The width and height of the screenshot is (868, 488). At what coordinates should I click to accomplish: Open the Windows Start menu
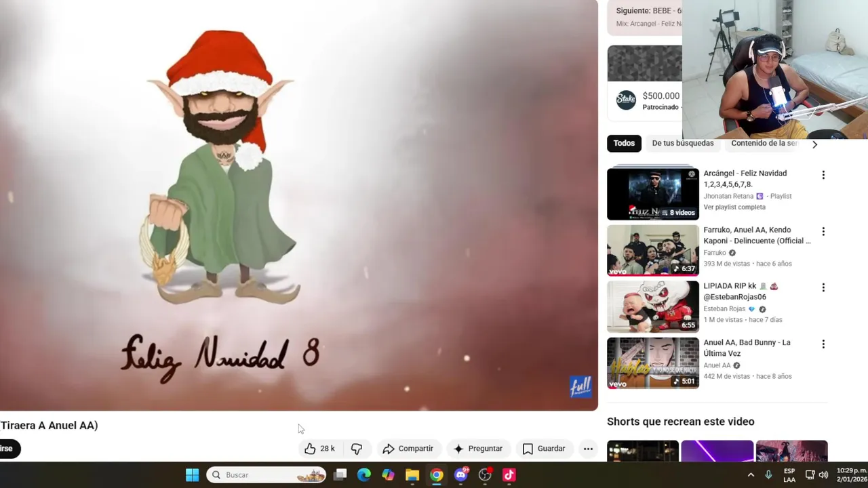coord(193,475)
